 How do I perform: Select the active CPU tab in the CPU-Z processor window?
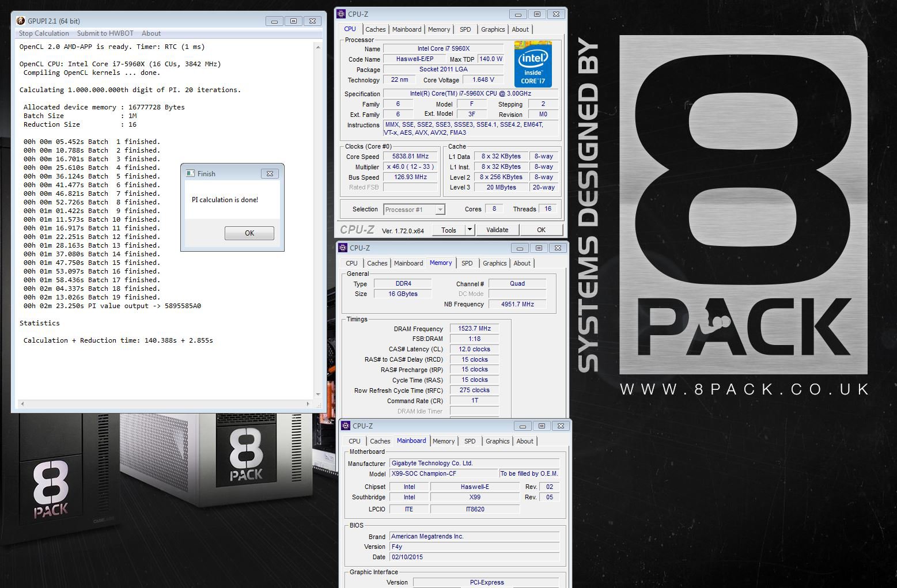point(350,29)
